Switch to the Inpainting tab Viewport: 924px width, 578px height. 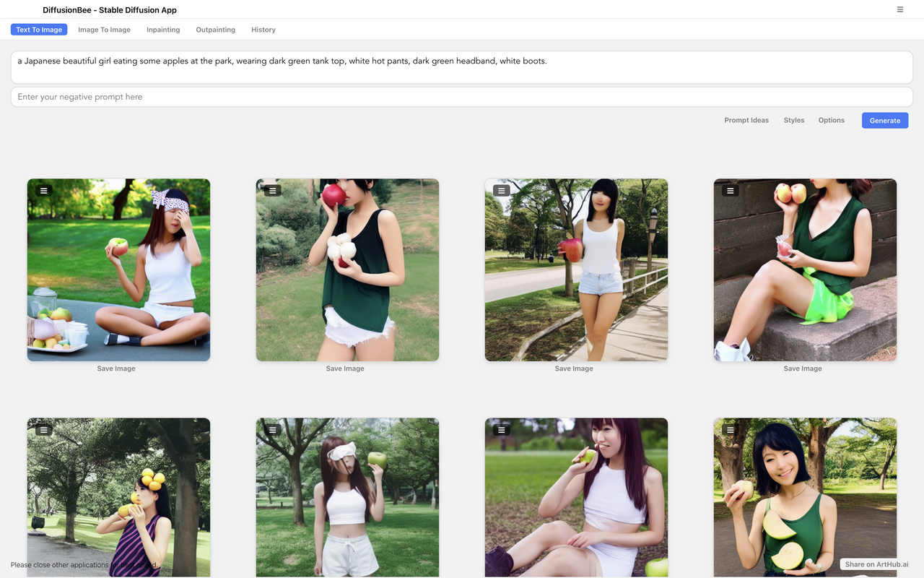pos(163,30)
